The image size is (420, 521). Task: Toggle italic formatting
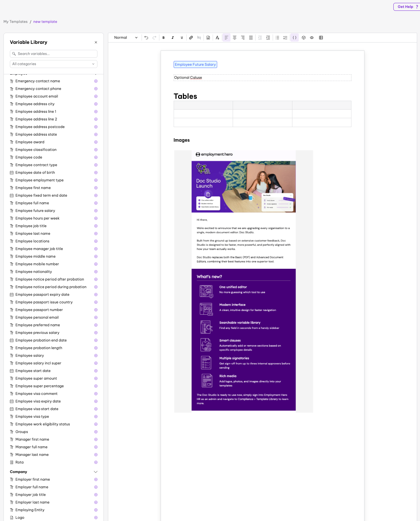pyautogui.click(x=173, y=37)
